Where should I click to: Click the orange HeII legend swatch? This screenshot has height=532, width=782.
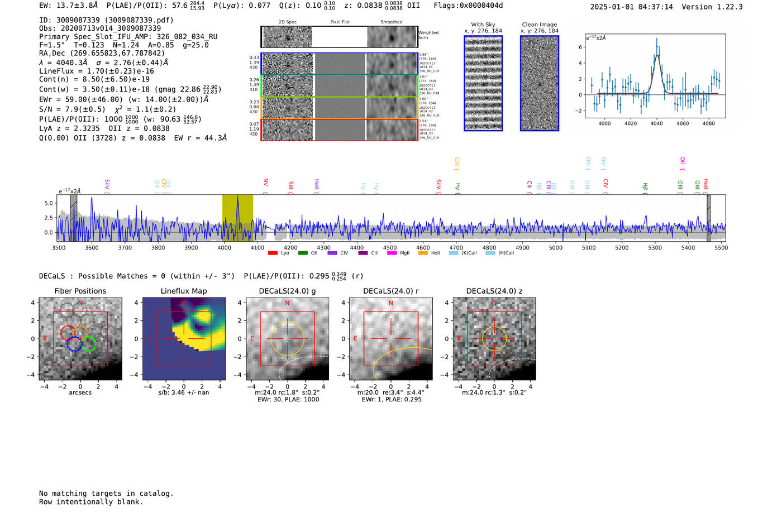423,253
